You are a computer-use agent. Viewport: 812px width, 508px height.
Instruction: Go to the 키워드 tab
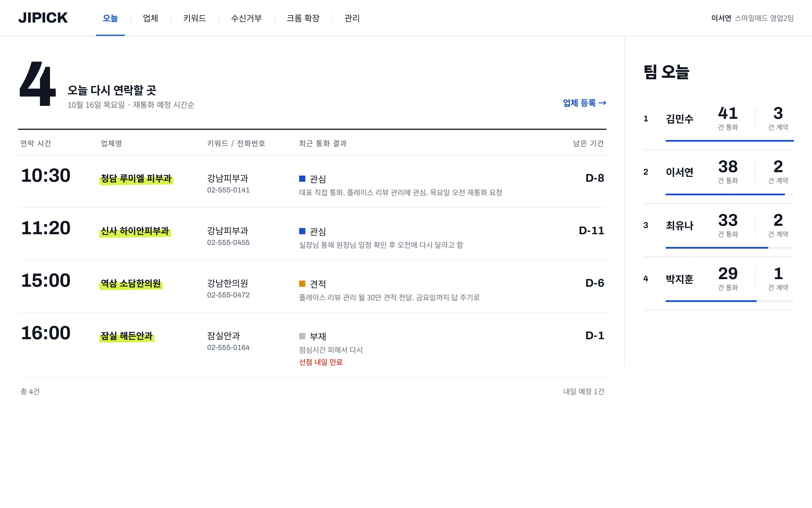(x=195, y=18)
